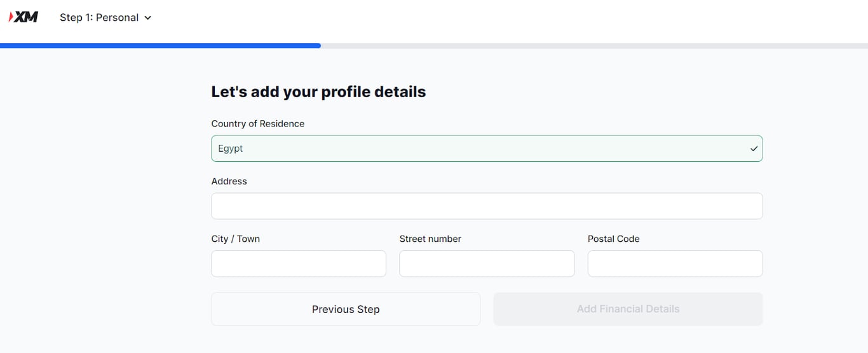The image size is (868, 353).
Task: Click the green checkmark in the country field
Action: [754, 149]
